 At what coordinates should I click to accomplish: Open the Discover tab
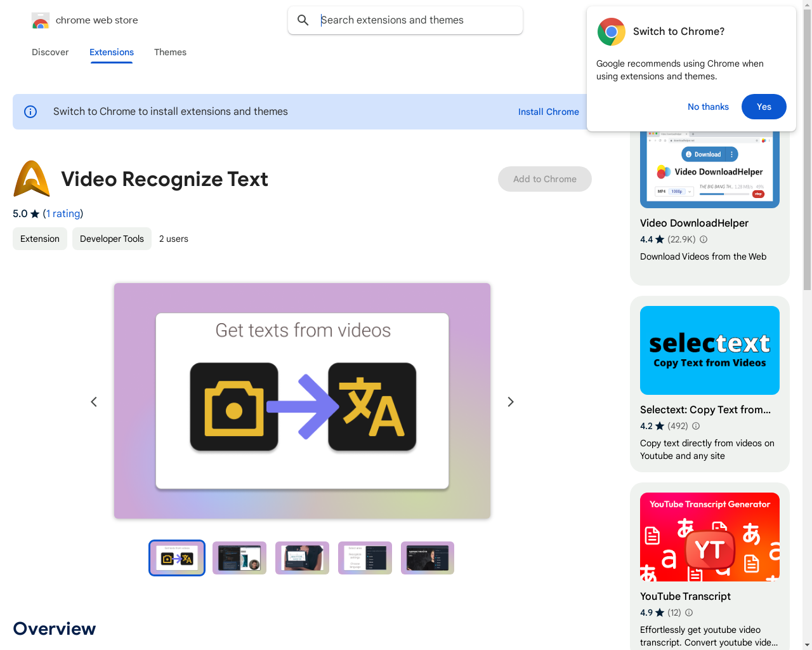(x=50, y=52)
